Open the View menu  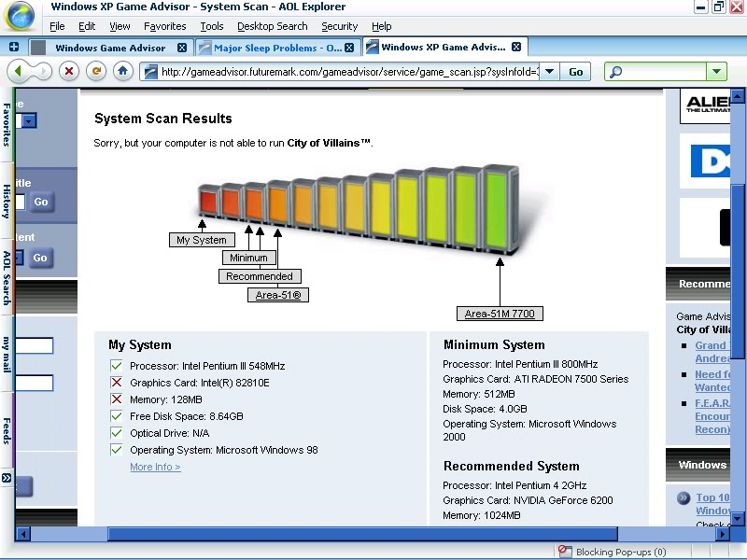[120, 26]
